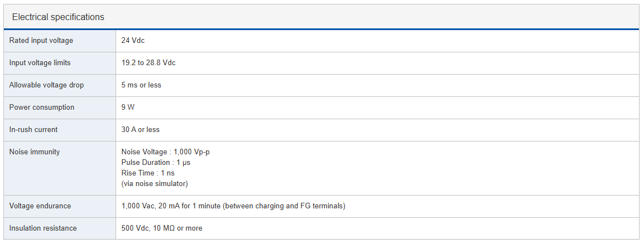Click the 1,000 Vac, 20 mA endurance value
Screen dimensions: 644x244
point(233,206)
